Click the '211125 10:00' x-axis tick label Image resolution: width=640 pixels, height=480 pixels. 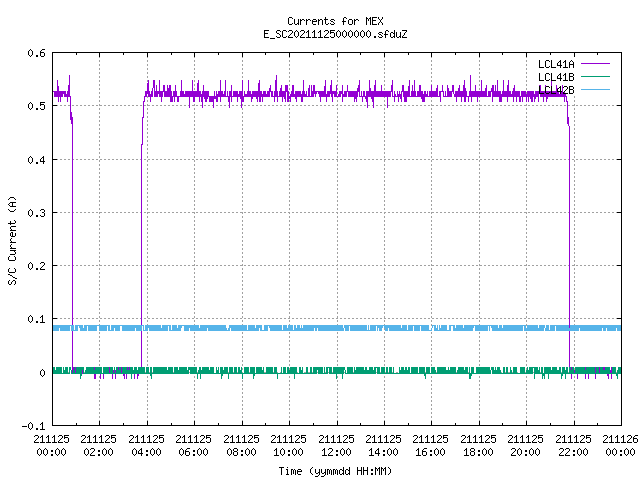tap(288, 446)
